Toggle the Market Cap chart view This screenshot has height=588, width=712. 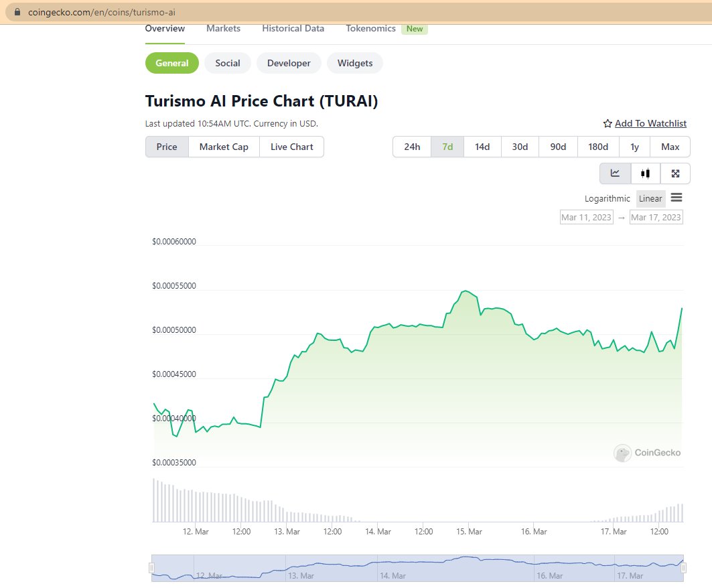pos(224,146)
